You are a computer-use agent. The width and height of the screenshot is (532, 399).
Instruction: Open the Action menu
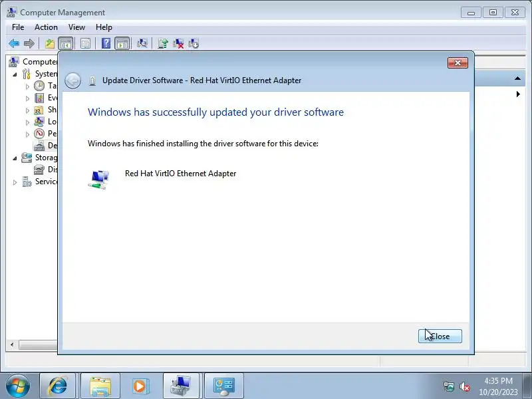[46, 27]
